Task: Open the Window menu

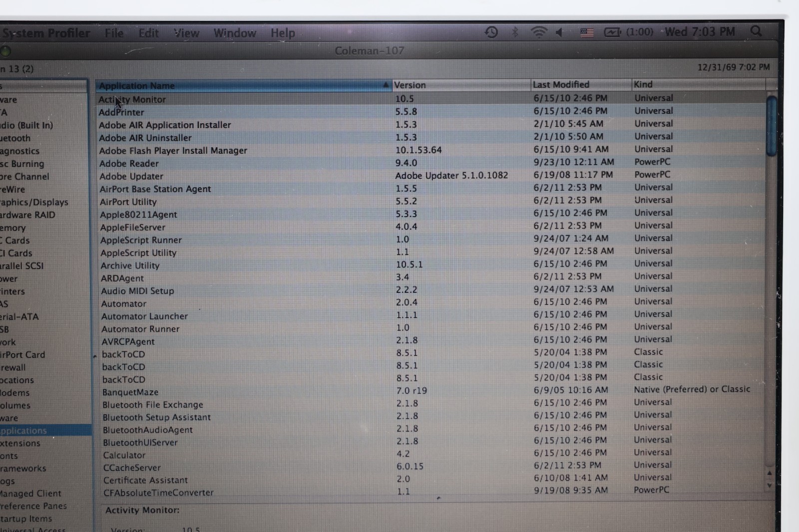Action: [x=235, y=33]
